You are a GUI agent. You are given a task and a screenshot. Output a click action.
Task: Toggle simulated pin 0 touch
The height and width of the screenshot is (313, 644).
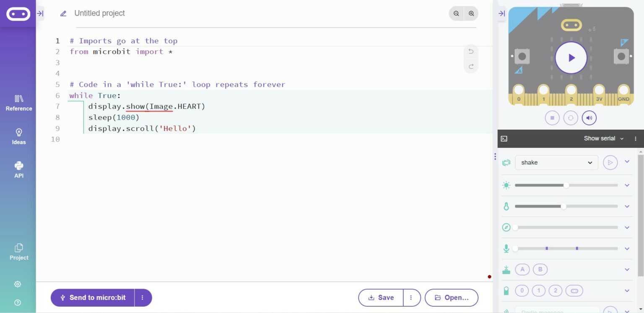coord(522,290)
